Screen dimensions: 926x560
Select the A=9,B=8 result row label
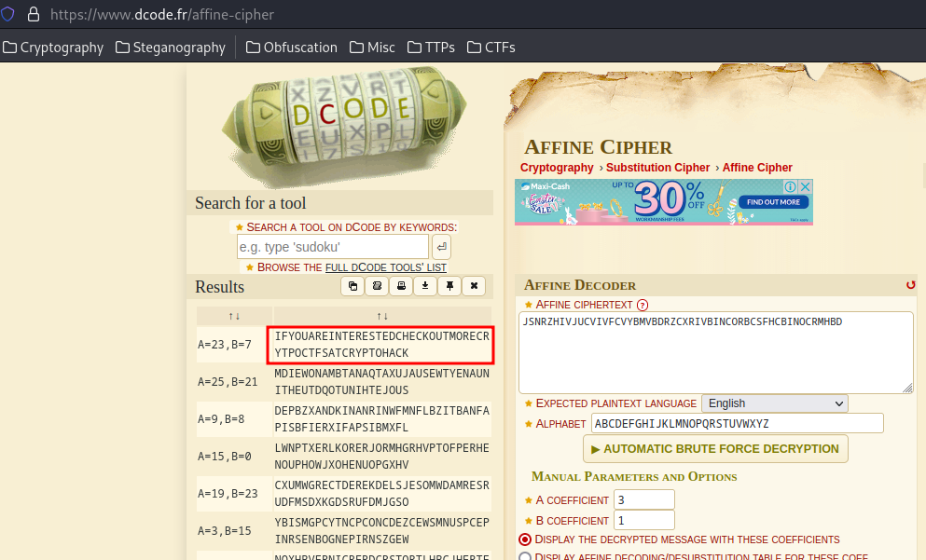(221, 419)
